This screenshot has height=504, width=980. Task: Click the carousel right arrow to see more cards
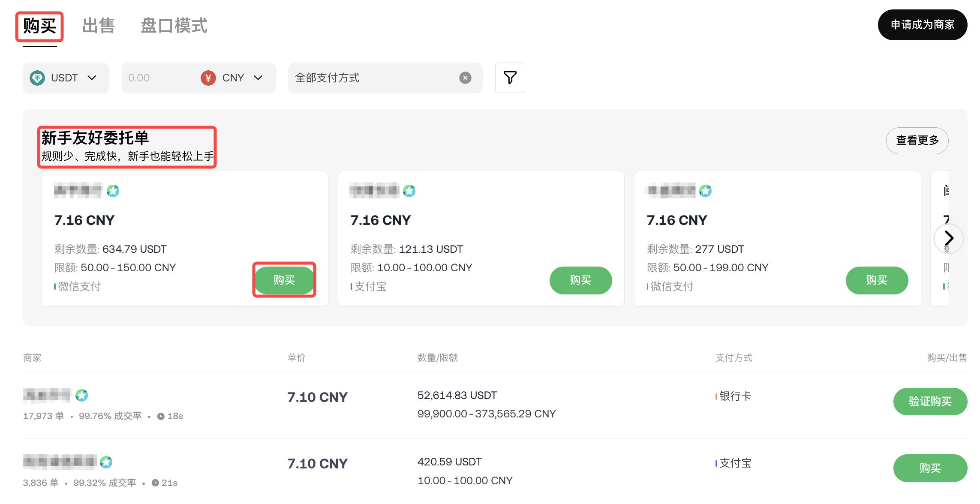949,238
